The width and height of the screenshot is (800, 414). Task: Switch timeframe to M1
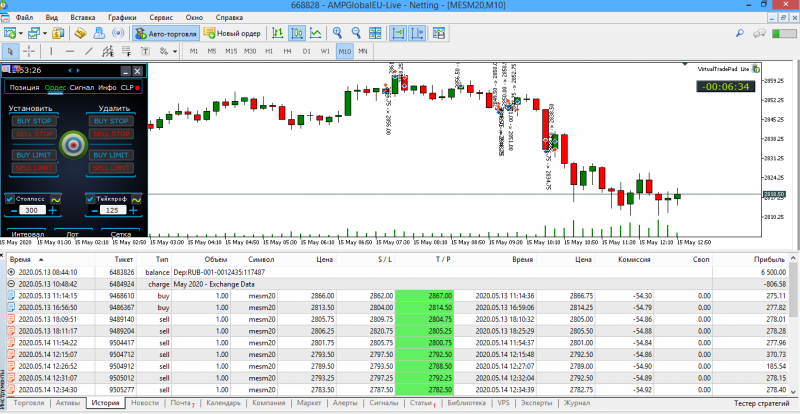tap(194, 52)
